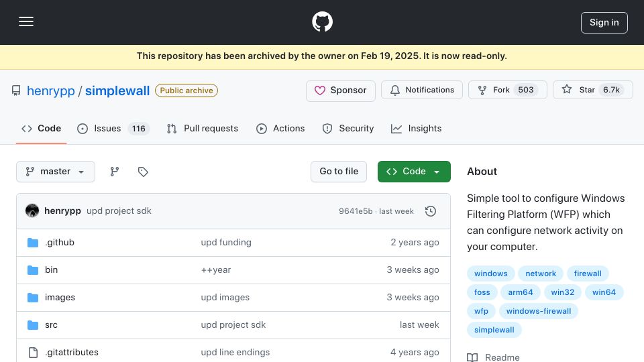This screenshot has width=644, height=362.
Task: Click the bin folder icon
Action: pos(33,270)
